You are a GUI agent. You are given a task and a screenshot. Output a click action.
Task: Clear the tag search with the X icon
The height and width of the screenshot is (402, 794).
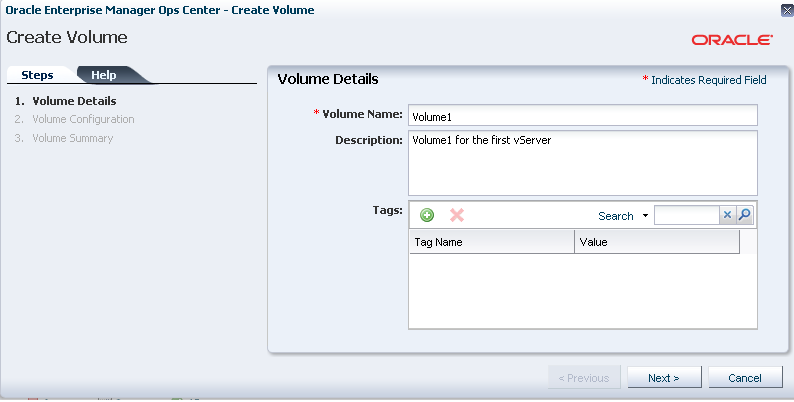(x=727, y=215)
